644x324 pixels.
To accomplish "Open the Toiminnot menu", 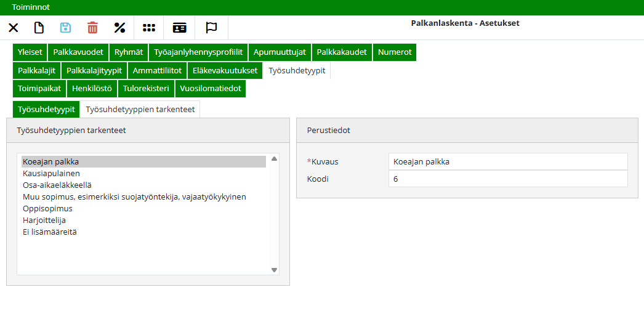I will click(x=31, y=7).
